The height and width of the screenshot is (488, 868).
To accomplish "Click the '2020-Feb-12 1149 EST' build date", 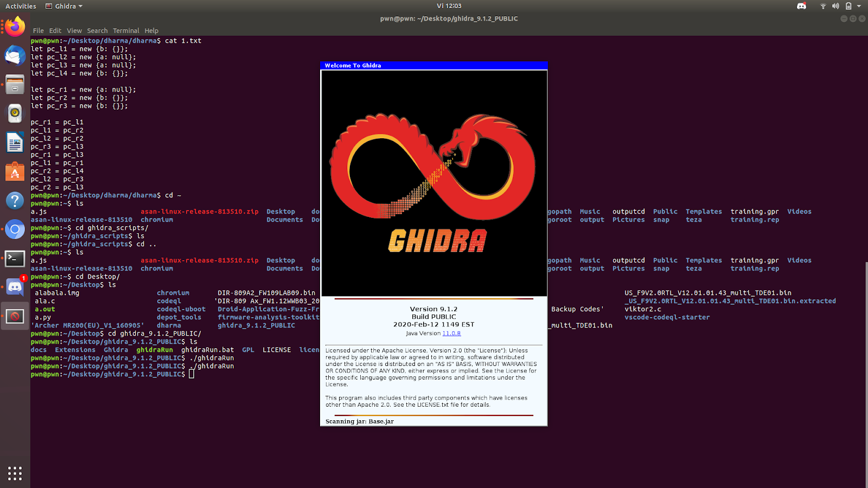I will point(433,324).
